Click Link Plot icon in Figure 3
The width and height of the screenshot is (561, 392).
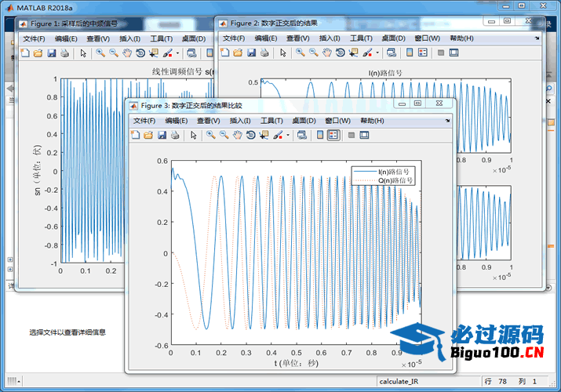pyautogui.click(x=301, y=135)
